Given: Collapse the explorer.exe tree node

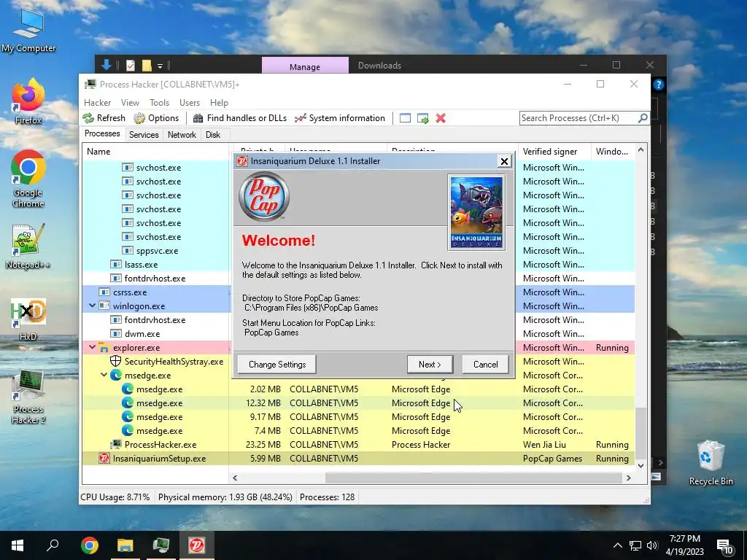Looking at the screenshot, I should 92,348.
